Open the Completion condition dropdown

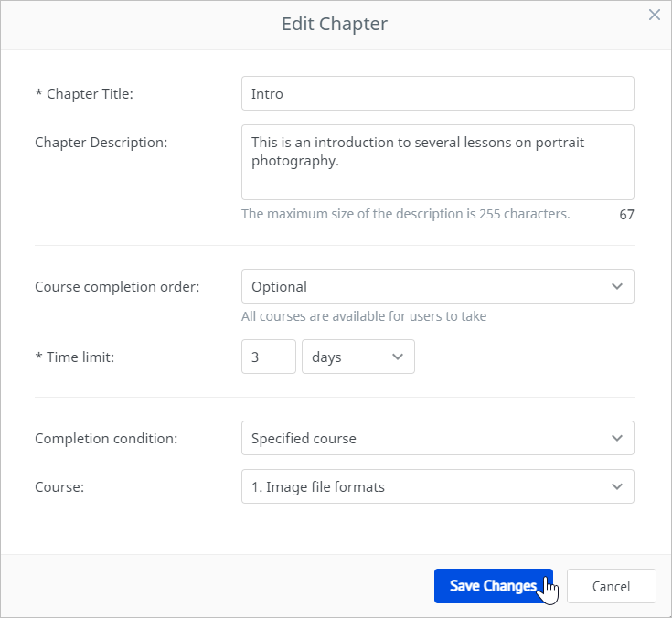pyautogui.click(x=437, y=439)
